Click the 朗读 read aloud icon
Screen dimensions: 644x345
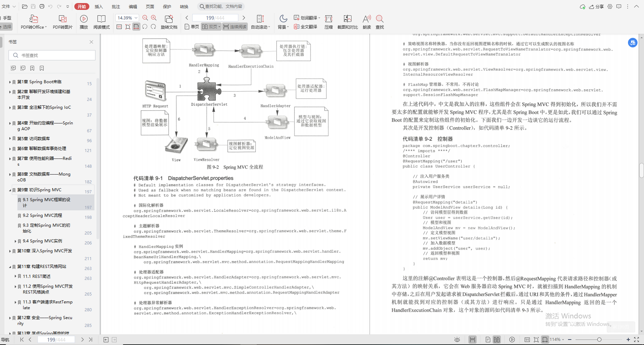[367, 22]
